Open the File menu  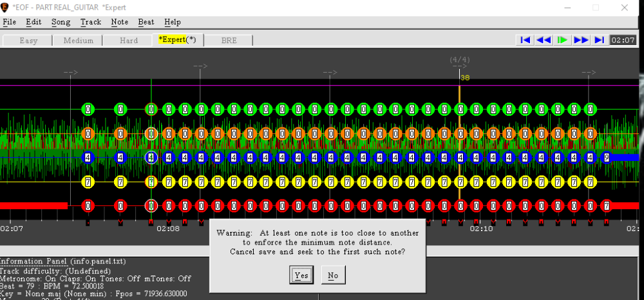[x=9, y=22]
